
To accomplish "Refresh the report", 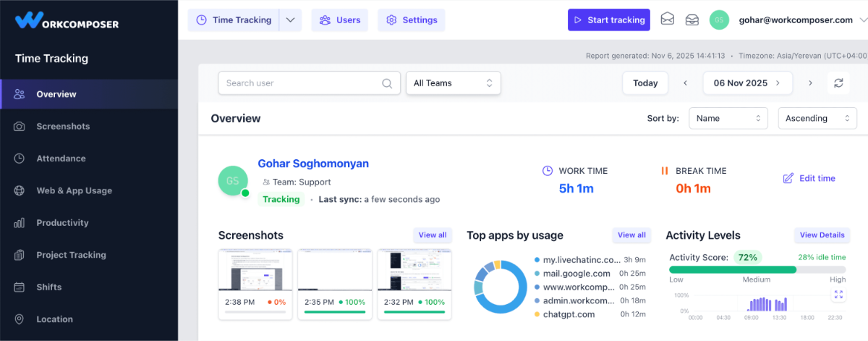I will pyautogui.click(x=838, y=83).
